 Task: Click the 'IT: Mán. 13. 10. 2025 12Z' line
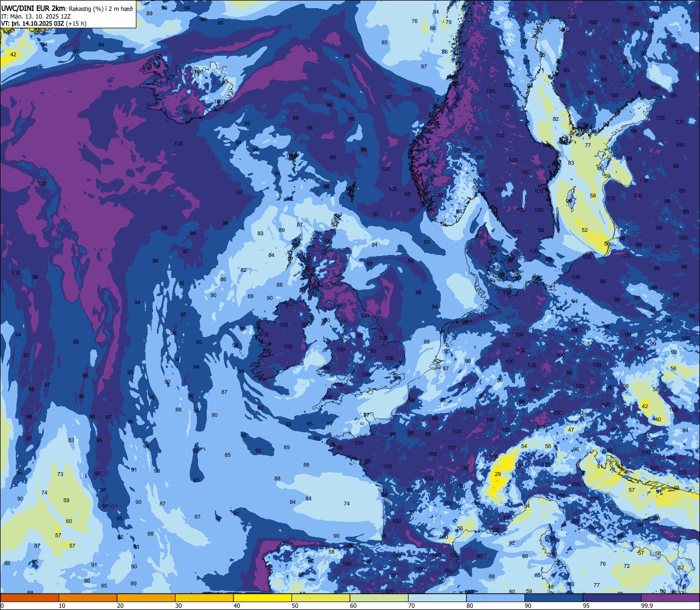coord(36,16)
